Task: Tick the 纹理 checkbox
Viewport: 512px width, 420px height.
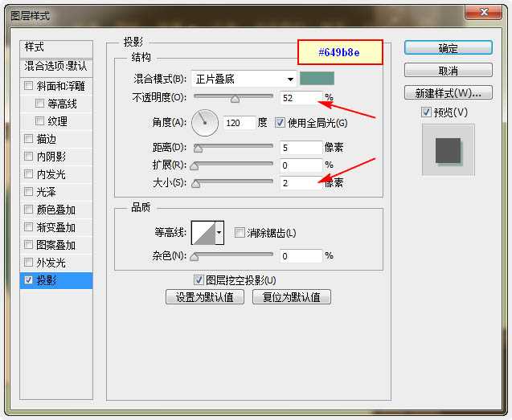Action: point(39,121)
